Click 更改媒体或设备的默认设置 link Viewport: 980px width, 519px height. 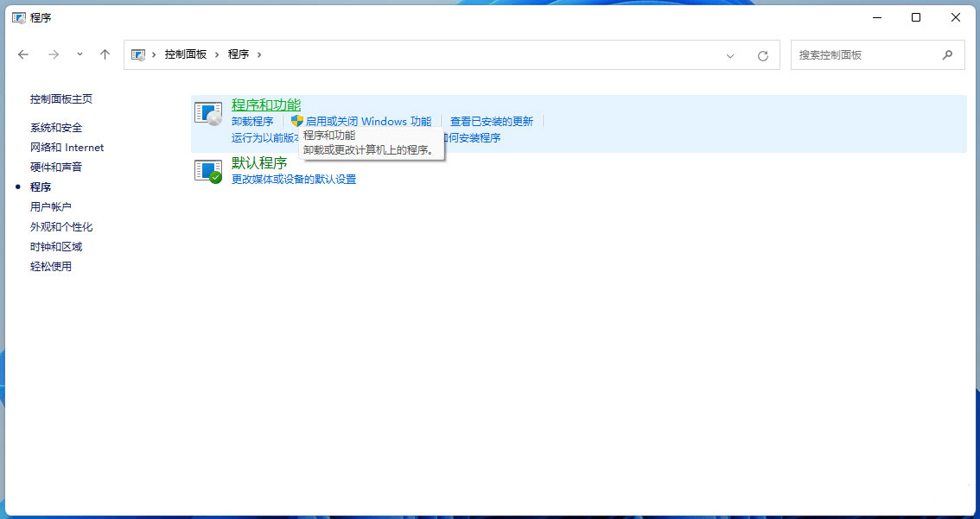(x=294, y=180)
